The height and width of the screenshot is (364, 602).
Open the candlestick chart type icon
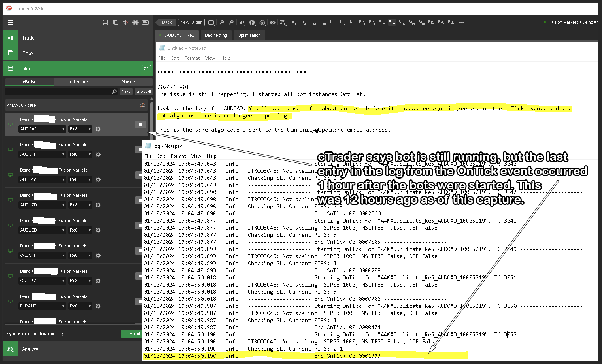242,23
